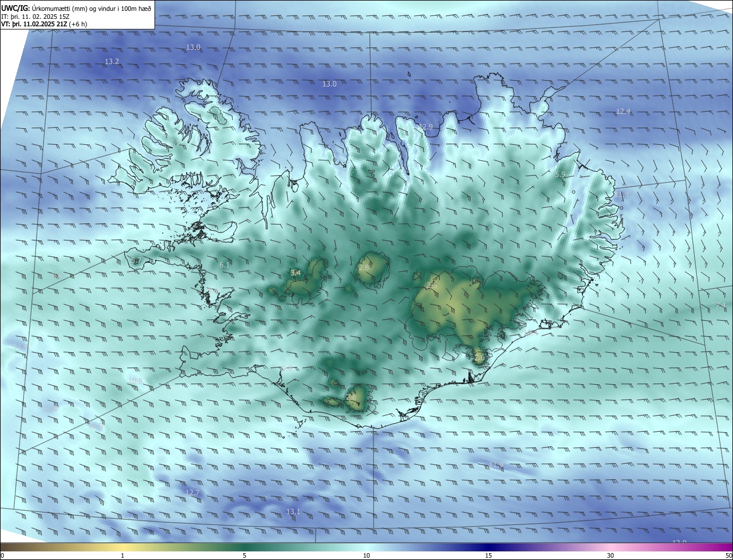Select the 15 tick on the color scale

coord(488,555)
